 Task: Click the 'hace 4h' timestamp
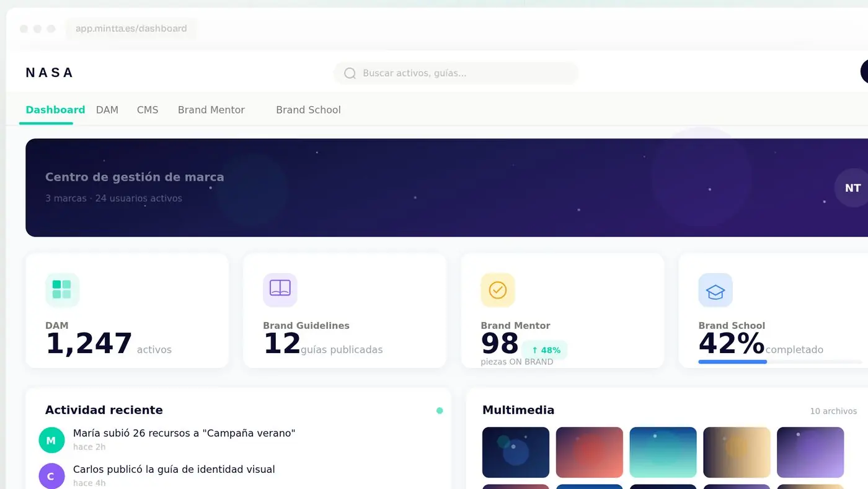89,483
